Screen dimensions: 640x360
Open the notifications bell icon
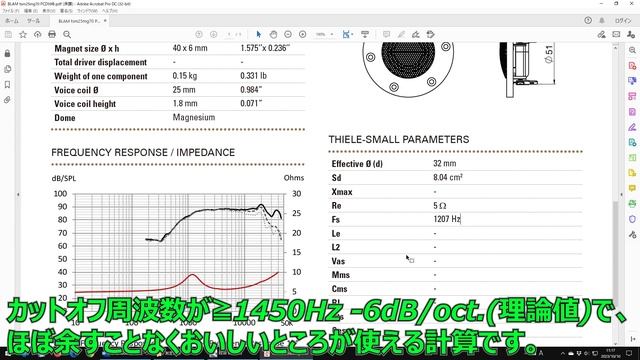coord(602,20)
